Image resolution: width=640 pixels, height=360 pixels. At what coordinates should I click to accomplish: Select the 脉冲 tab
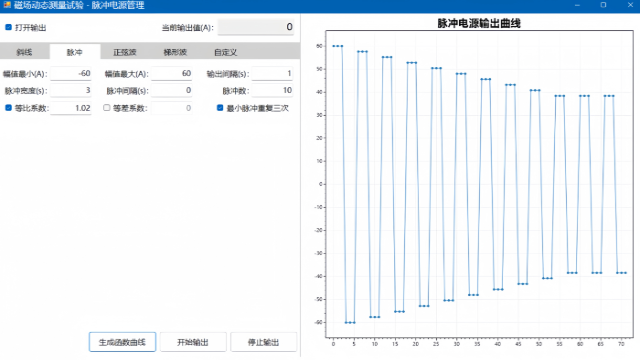(x=75, y=52)
